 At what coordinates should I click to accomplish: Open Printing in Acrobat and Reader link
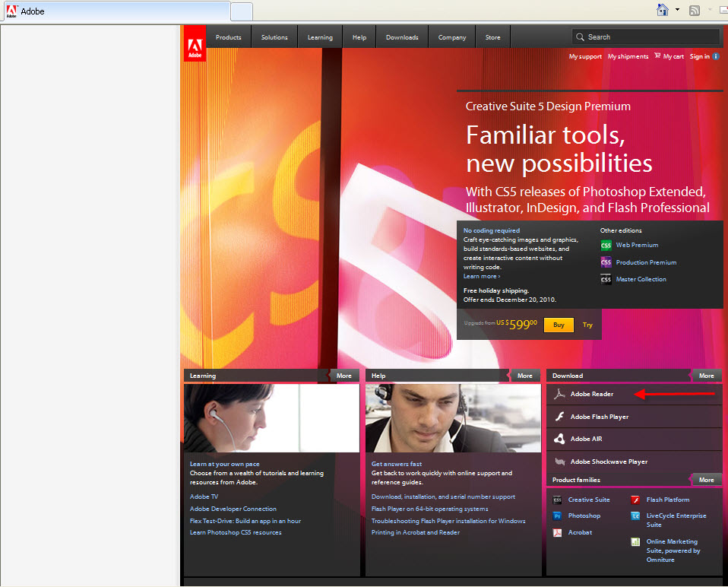pos(416,532)
